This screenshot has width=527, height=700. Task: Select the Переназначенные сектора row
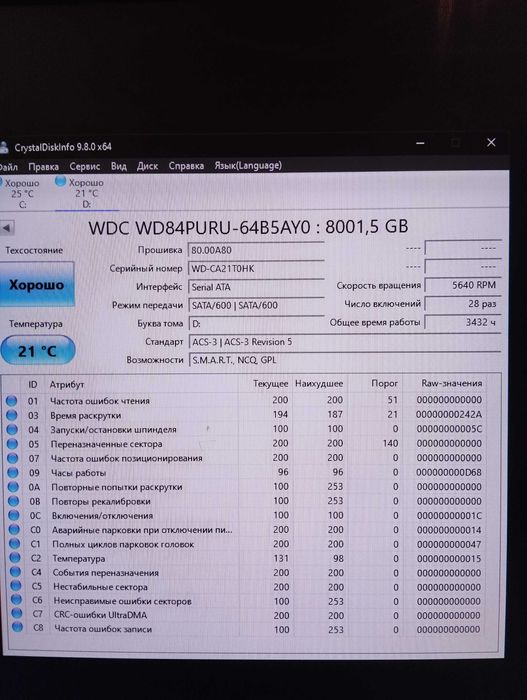pyautogui.click(x=246, y=443)
